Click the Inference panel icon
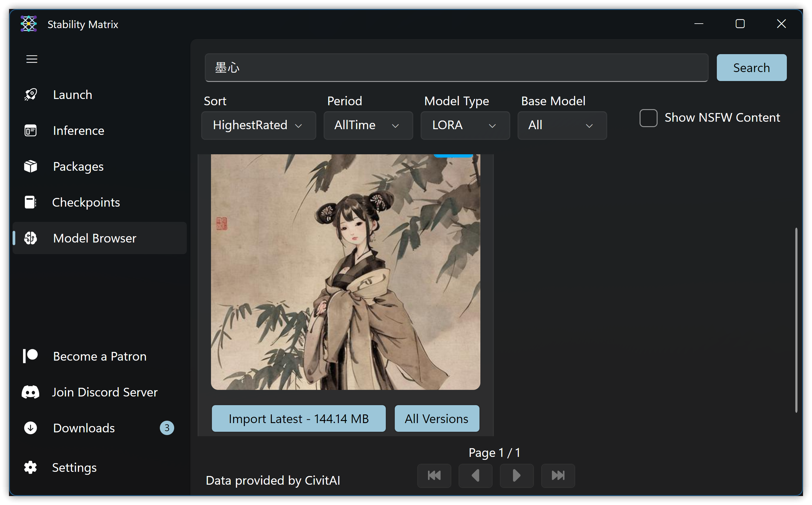812x505 pixels. (31, 131)
